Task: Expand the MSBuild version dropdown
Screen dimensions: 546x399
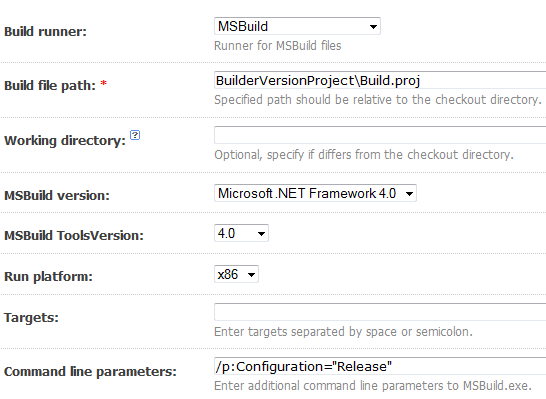Action: [x=315, y=193]
